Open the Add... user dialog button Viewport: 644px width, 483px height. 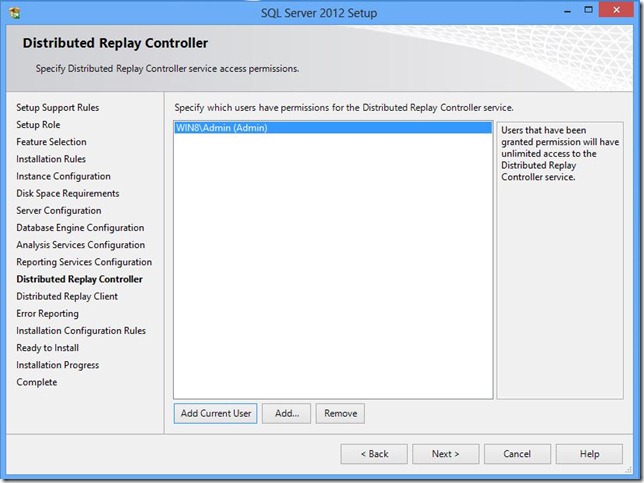click(286, 413)
